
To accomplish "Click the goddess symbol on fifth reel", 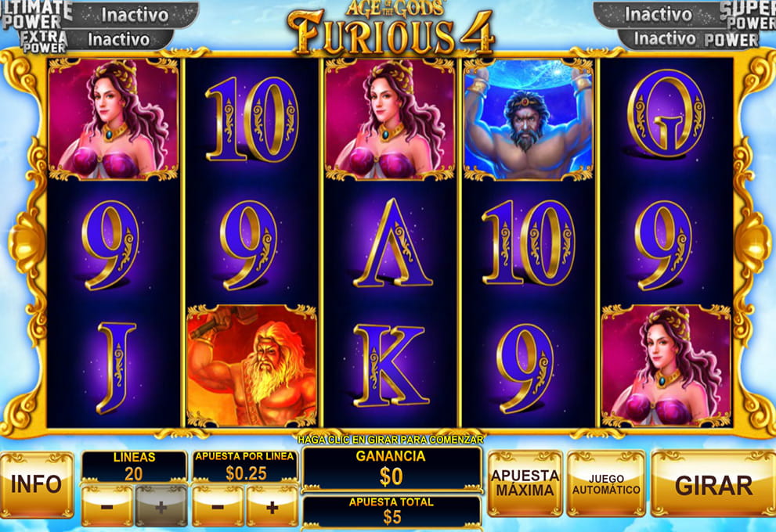I will click(666, 366).
